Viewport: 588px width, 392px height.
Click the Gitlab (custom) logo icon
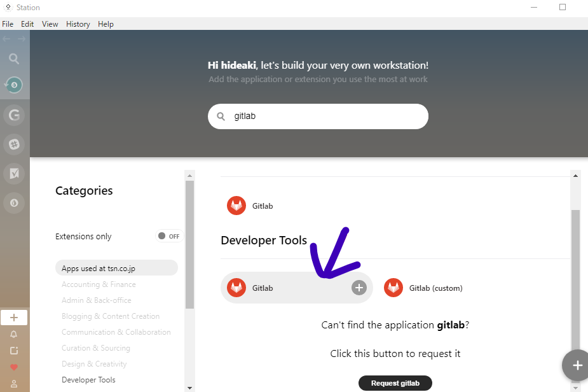click(393, 288)
